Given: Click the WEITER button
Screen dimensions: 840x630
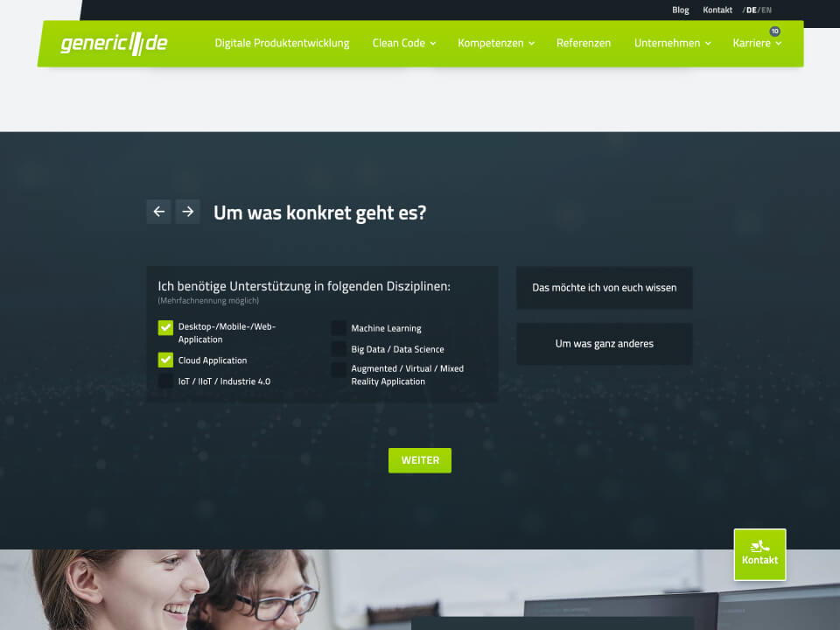Looking at the screenshot, I should pos(420,460).
